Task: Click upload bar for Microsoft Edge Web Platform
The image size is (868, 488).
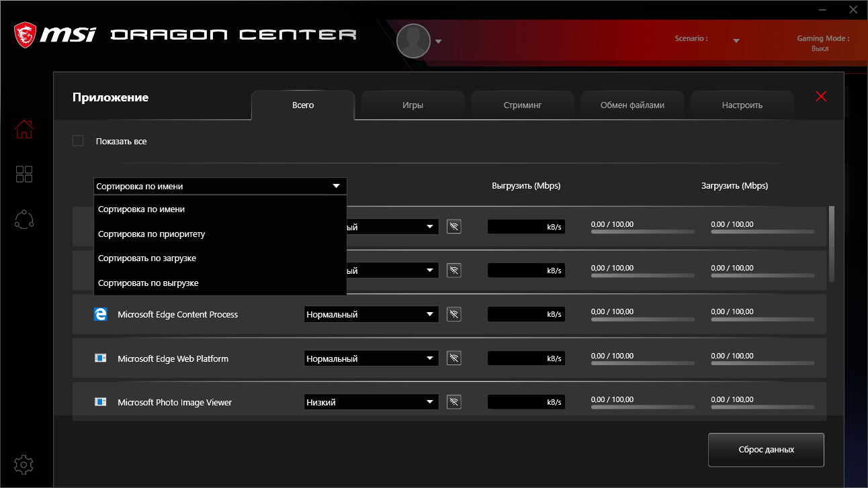Action: (x=643, y=363)
